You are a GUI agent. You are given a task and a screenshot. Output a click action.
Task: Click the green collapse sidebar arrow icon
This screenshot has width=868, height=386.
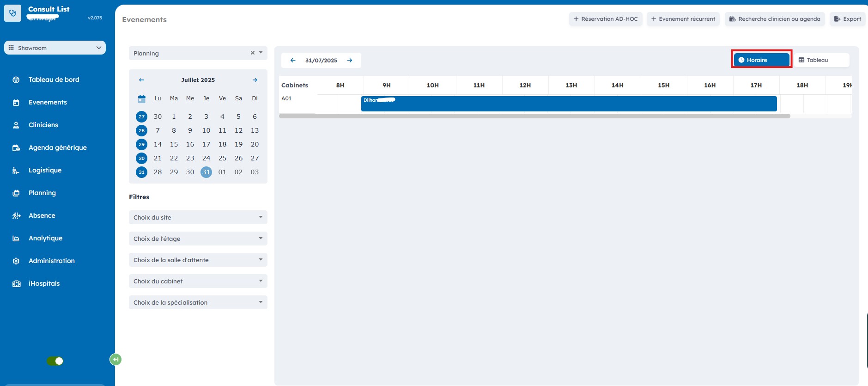point(115,359)
